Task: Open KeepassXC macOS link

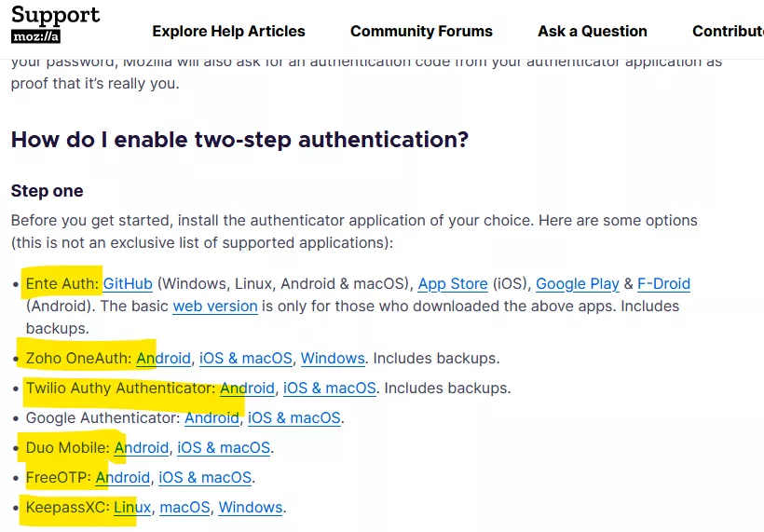Action: tap(184, 507)
